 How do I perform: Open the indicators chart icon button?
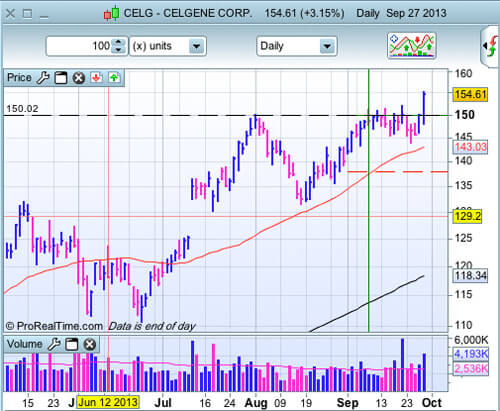click(412, 45)
